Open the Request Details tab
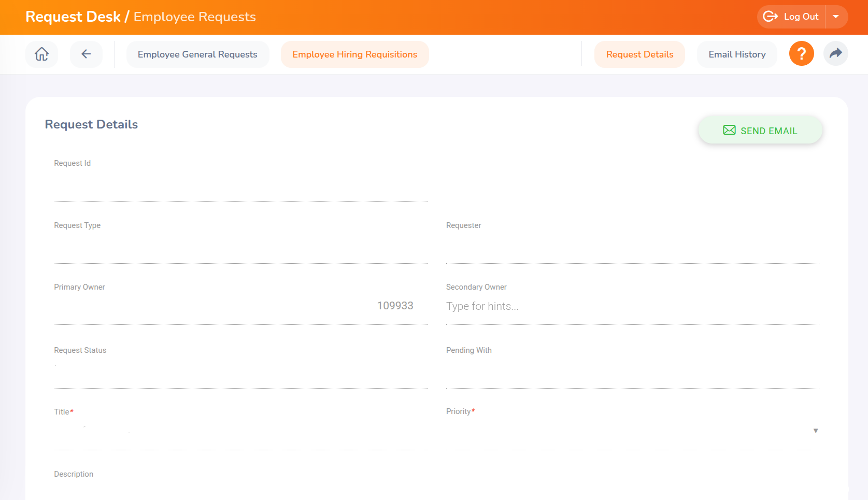Screen dimensions: 868x500 pos(639,54)
